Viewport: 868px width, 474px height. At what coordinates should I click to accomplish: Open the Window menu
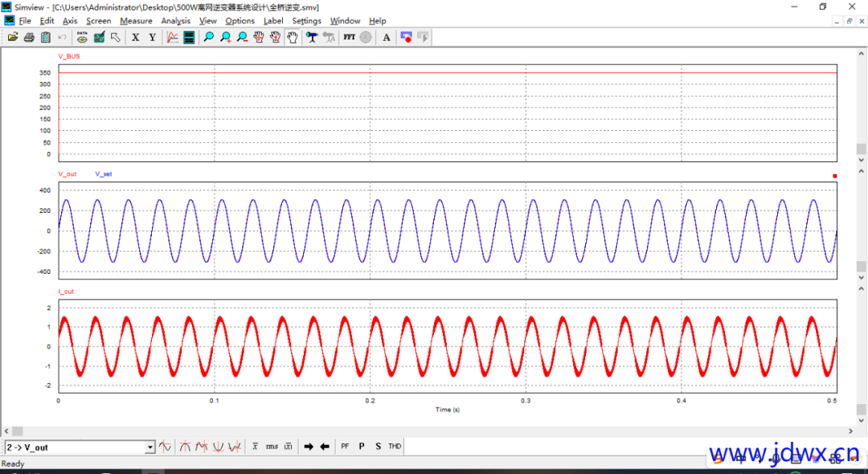346,21
